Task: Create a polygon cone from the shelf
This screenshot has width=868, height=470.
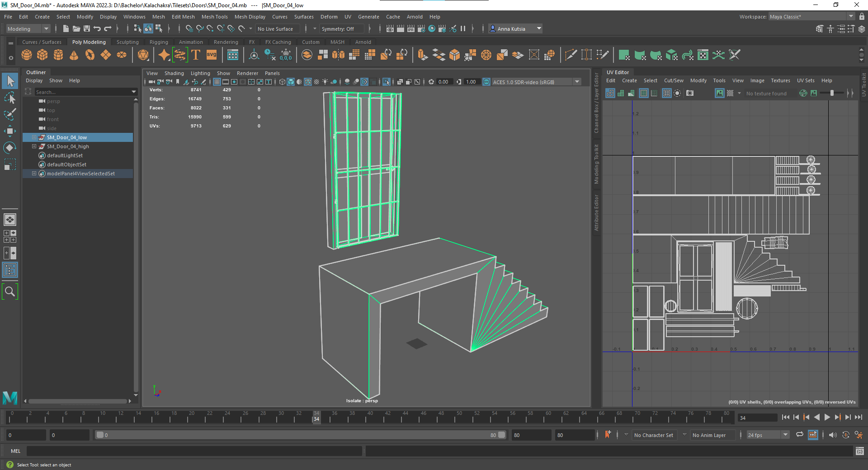Action: 74,55
